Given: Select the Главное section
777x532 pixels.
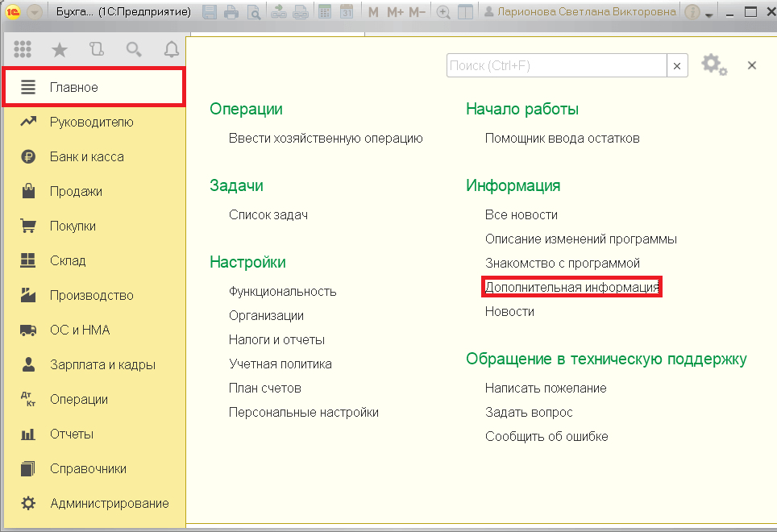Looking at the screenshot, I should tap(93, 87).
